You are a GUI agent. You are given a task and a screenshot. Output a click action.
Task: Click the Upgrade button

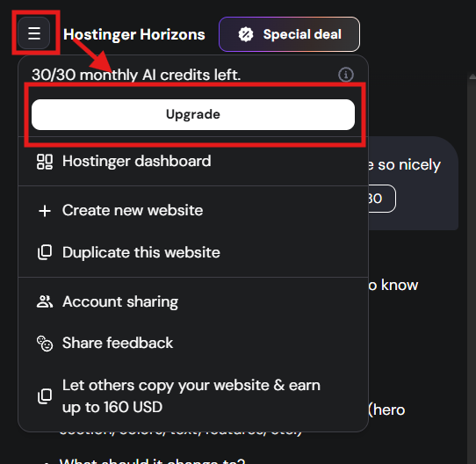tap(193, 114)
